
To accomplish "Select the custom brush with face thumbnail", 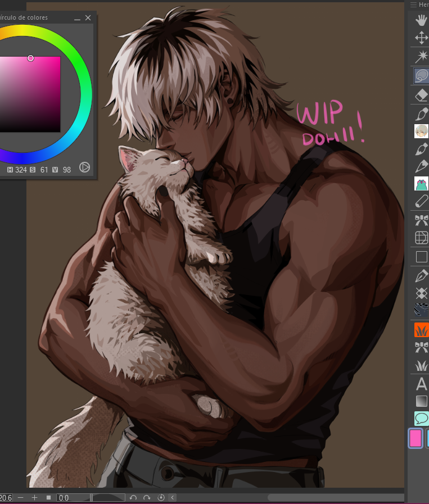I will (x=421, y=131).
